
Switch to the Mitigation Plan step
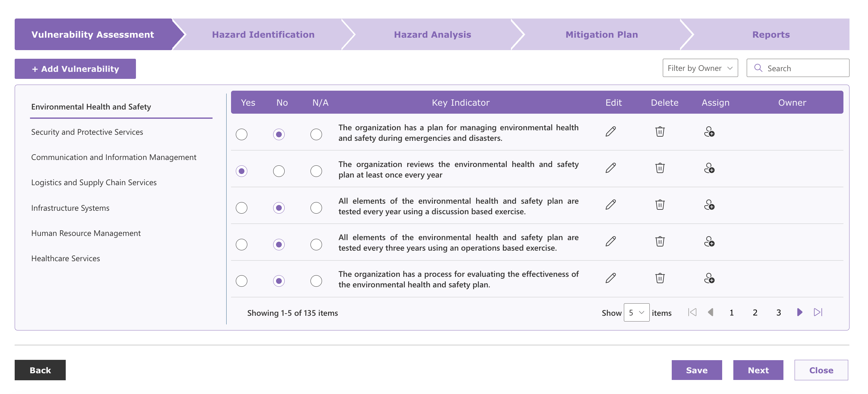602,34
